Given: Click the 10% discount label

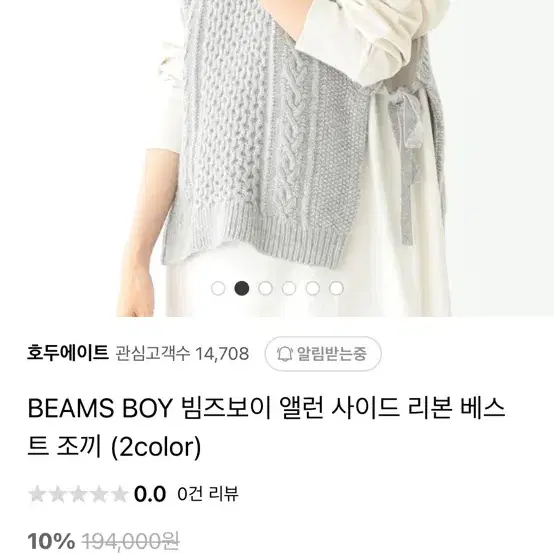Looking at the screenshot, I should click(51, 542).
